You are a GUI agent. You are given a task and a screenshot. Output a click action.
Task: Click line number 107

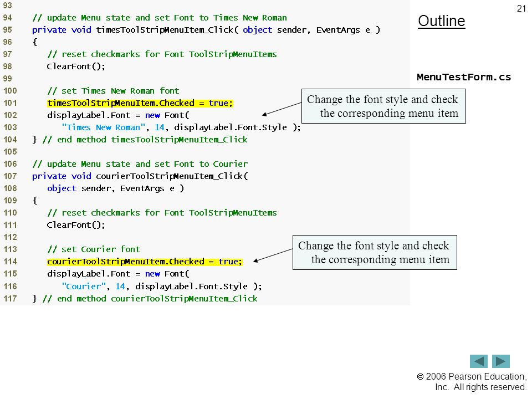point(10,176)
